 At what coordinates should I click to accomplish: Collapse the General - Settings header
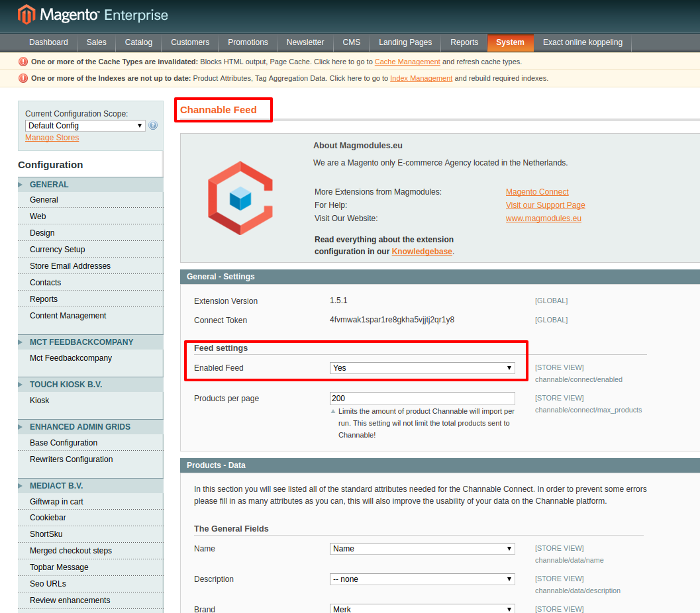pos(440,277)
